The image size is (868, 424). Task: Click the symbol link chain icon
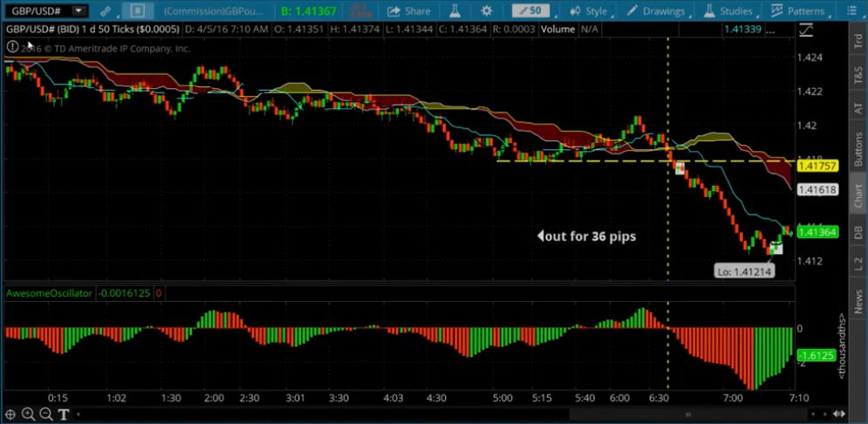click(106, 11)
